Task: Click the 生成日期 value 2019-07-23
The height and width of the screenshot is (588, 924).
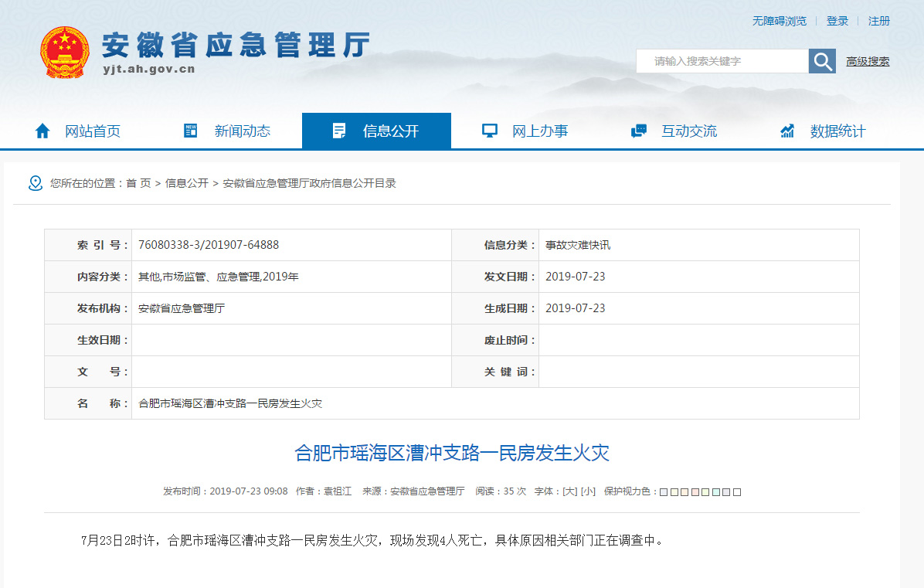Action: [x=575, y=308]
